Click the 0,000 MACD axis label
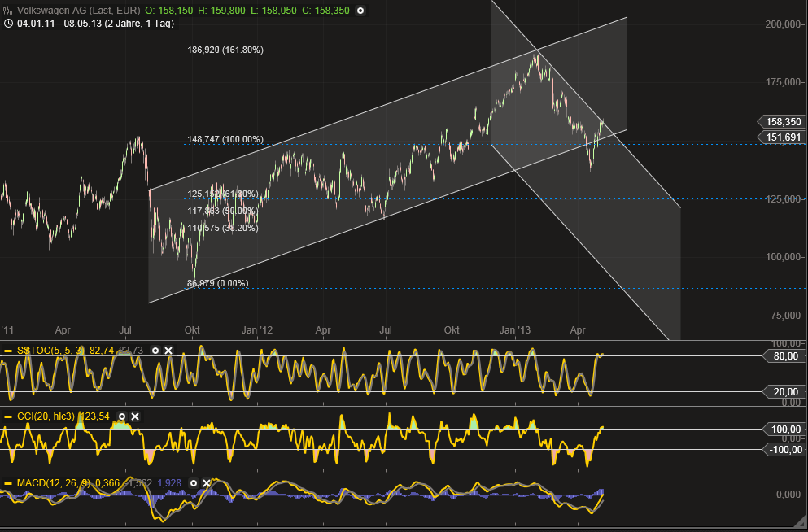 click(x=790, y=495)
